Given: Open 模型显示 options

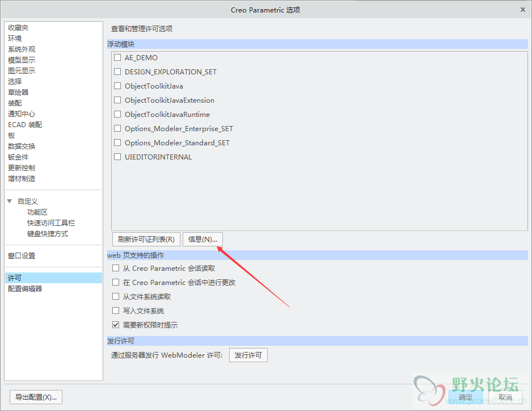Looking at the screenshot, I should point(22,60).
